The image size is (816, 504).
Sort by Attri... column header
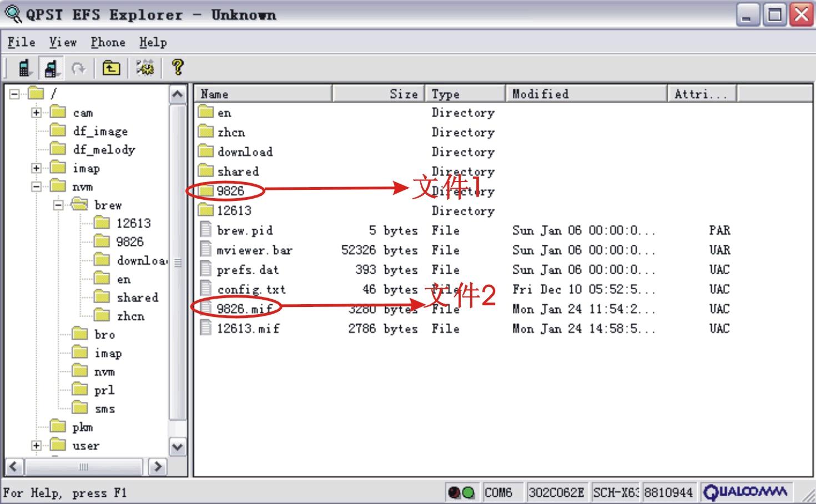click(702, 94)
